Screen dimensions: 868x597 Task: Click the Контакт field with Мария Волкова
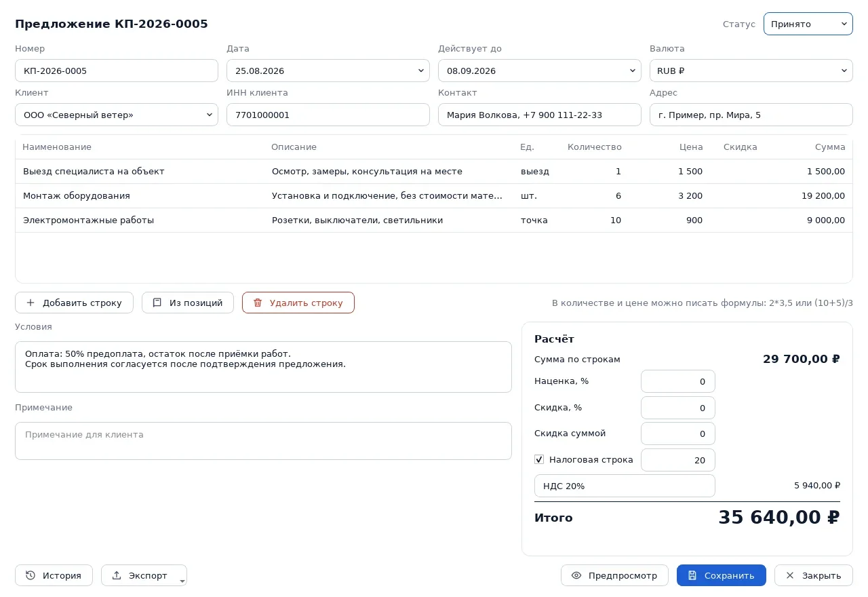[540, 115]
